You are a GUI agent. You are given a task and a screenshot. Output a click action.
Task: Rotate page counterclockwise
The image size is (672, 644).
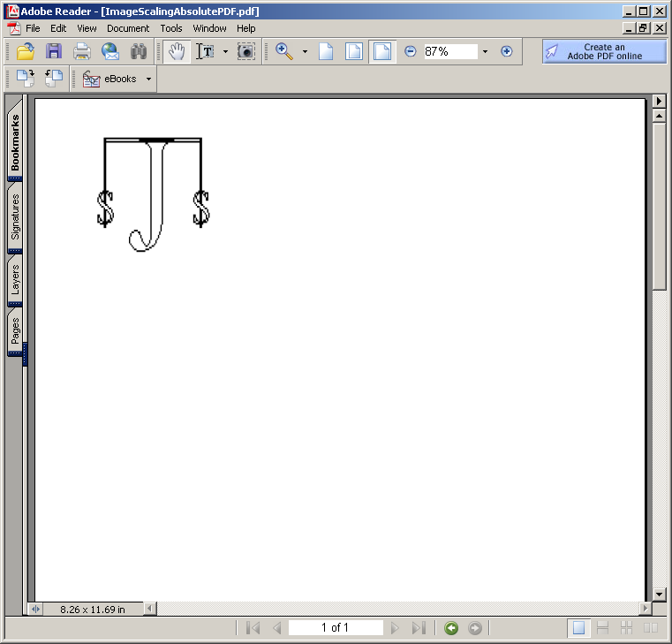(54, 79)
